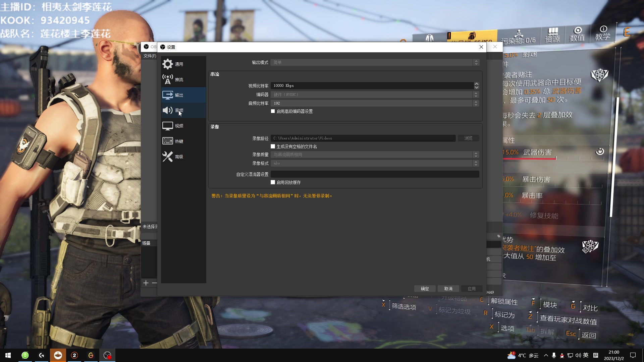
Task: Click the 确定 button
Action: pyautogui.click(x=425, y=289)
